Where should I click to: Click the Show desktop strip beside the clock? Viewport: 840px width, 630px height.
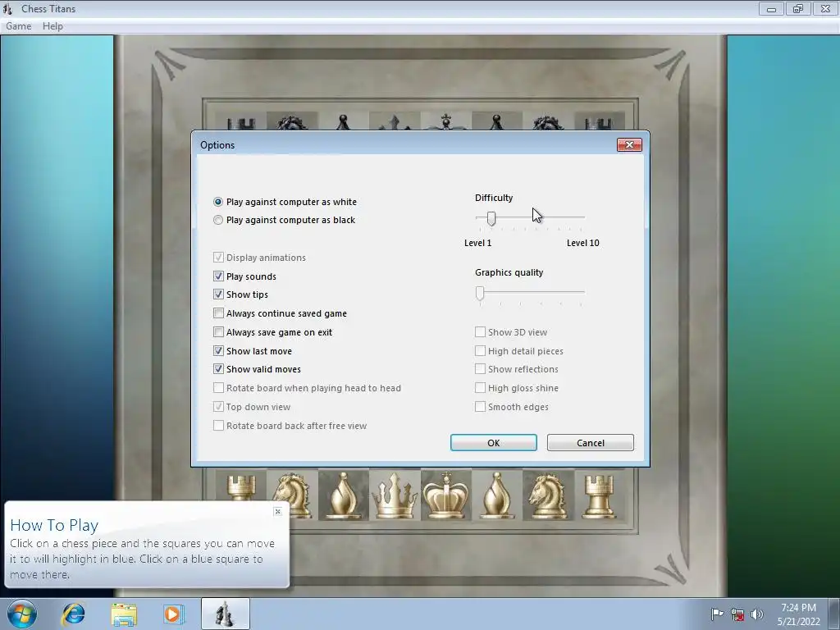click(835, 614)
